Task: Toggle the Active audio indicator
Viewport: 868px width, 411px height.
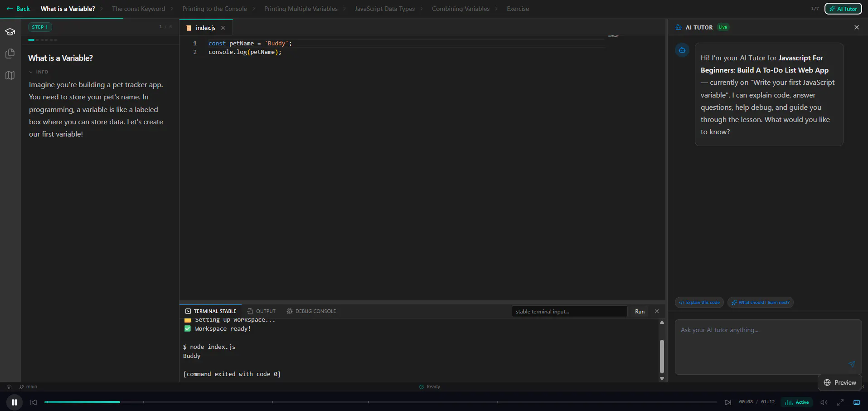Action: click(797, 402)
